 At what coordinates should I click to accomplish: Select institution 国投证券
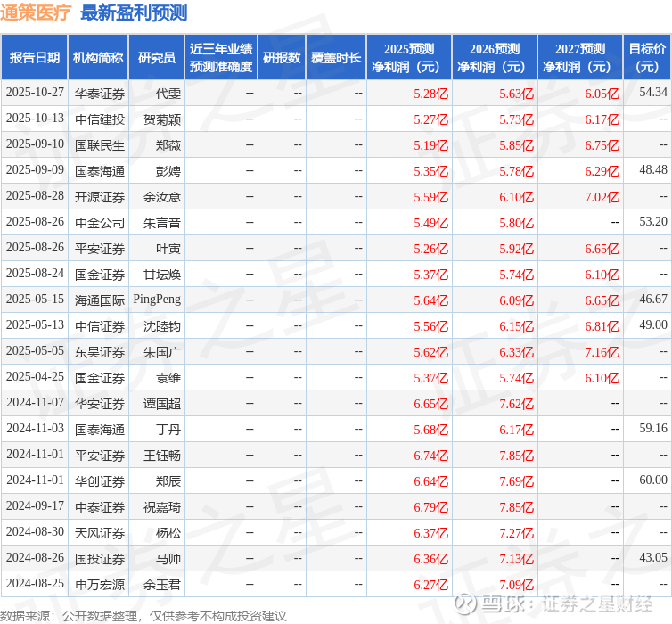(x=100, y=559)
